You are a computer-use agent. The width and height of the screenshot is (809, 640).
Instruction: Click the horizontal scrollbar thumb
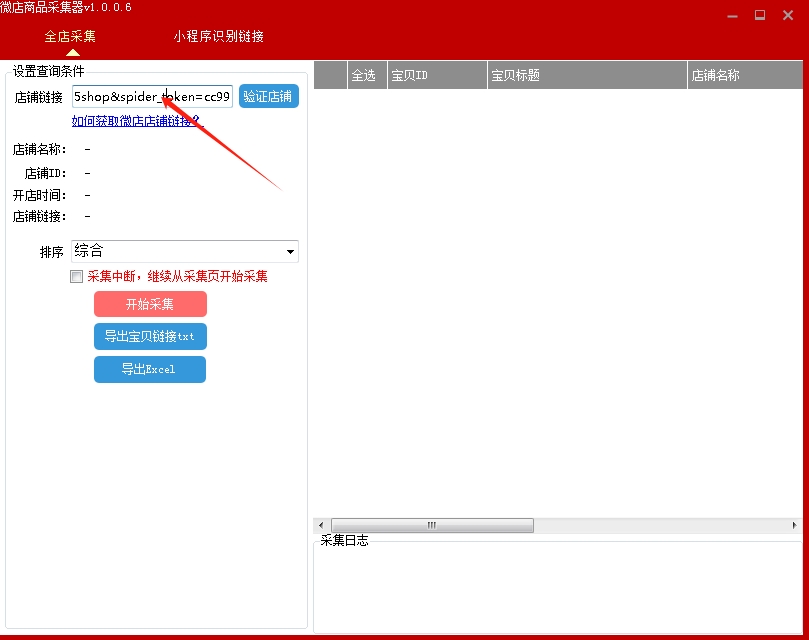[432, 525]
